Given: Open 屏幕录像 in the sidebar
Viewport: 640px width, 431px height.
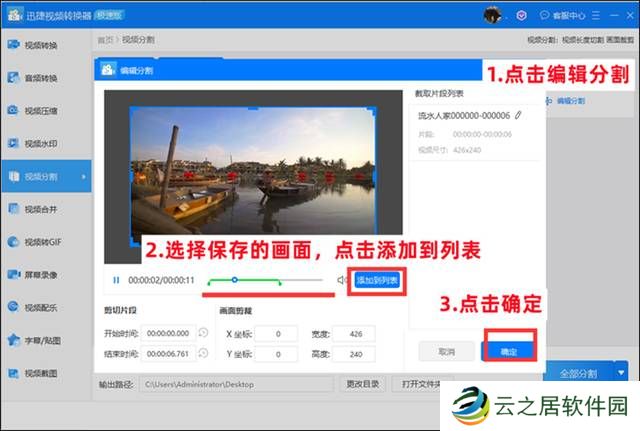Looking at the screenshot, I should point(40,274).
